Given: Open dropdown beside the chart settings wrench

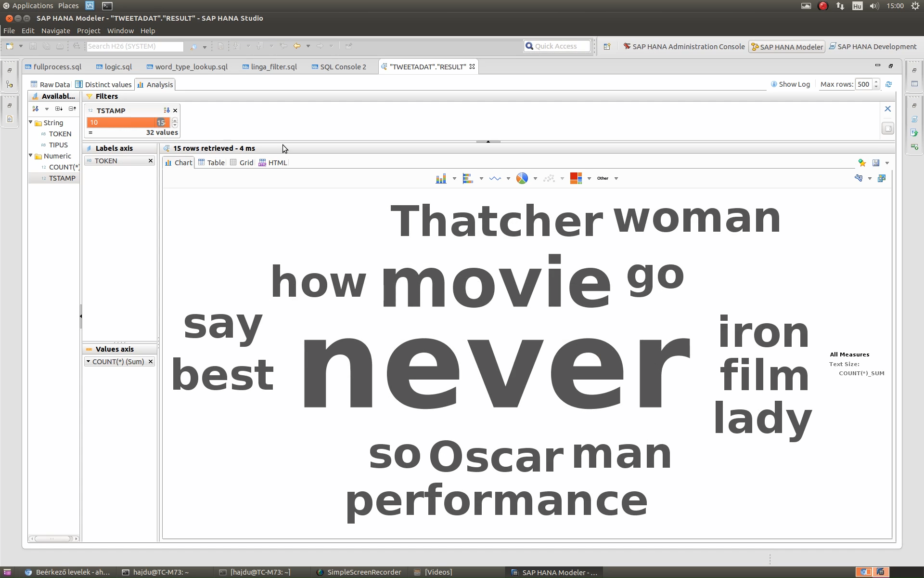Looking at the screenshot, I should (x=870, y=179).
